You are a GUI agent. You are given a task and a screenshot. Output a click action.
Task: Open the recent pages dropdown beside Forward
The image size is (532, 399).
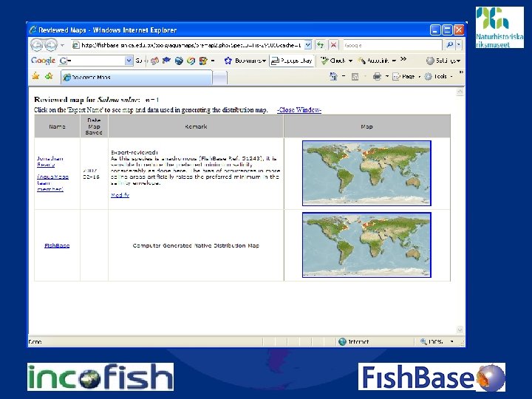[x=62, y=45]
